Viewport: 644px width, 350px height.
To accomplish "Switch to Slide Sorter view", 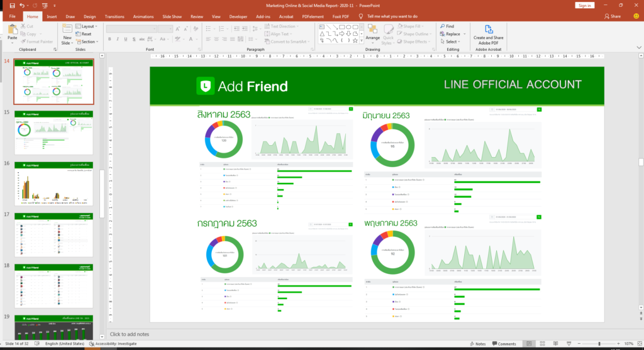I will point(542,344).
